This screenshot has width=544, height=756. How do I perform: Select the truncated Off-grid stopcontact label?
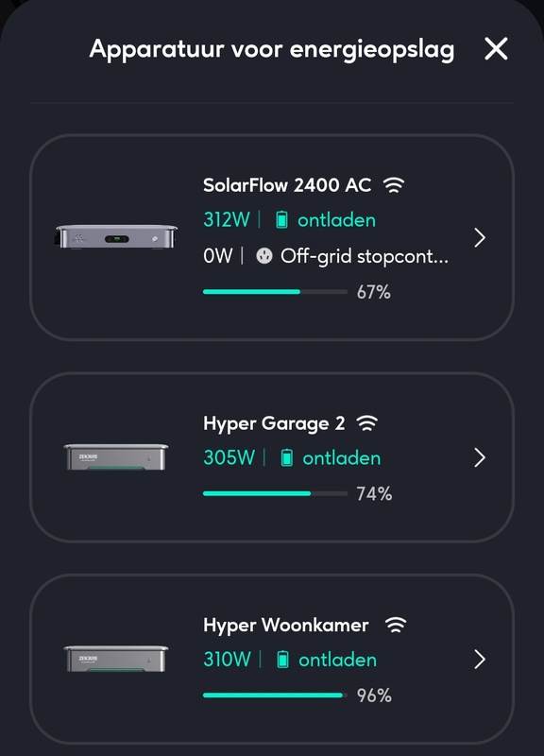[x=364, y=258]
